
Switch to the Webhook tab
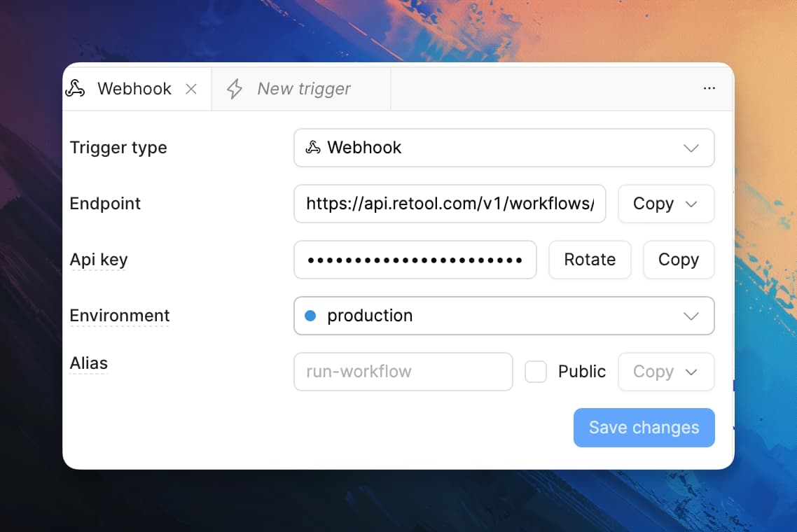[x=134, y=89]
